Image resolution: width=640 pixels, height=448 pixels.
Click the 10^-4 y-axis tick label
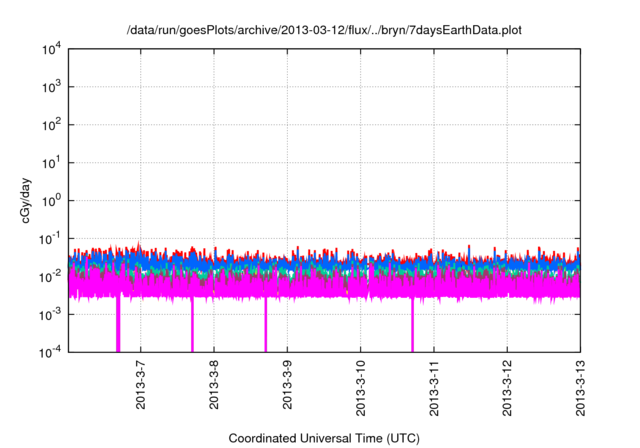[x=50, y=351]
